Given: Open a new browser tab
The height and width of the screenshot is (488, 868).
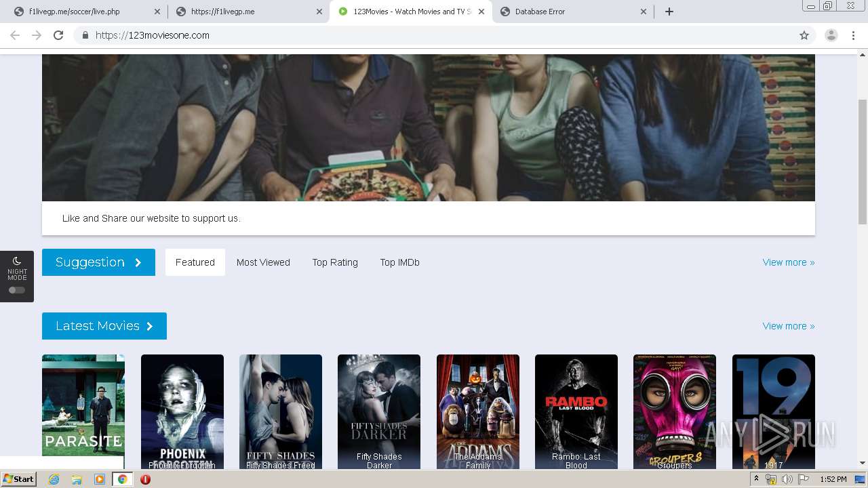Looking at the screenshot, I should click(x=669, y=12).
